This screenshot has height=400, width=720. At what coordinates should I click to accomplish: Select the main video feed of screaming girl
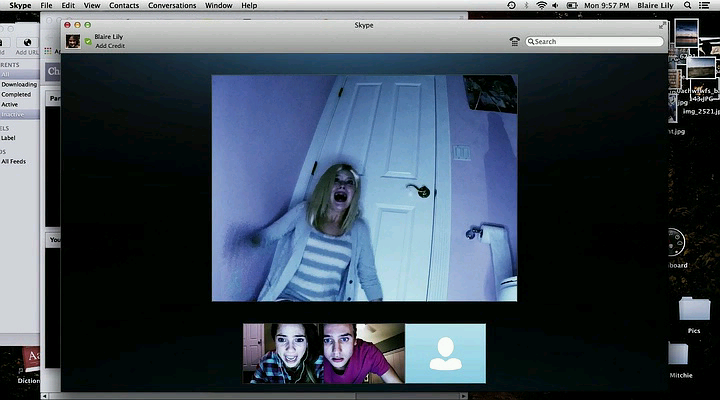click(x=364, y=187)
